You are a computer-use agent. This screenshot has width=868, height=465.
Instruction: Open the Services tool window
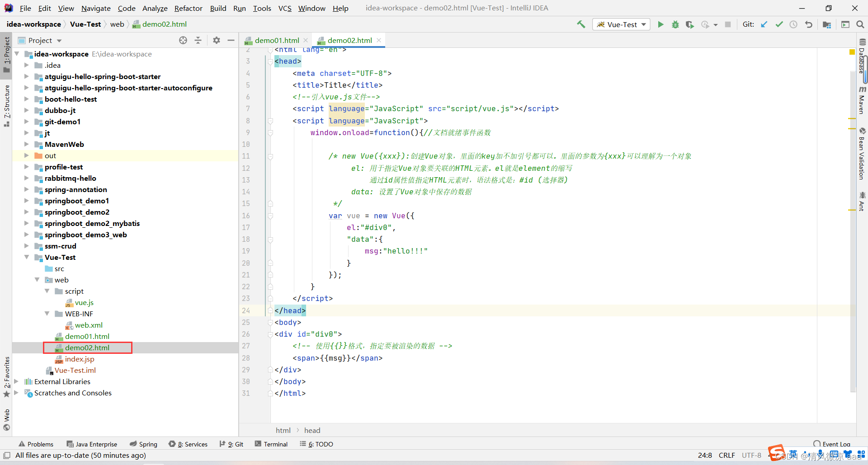(x=188, y=444)
